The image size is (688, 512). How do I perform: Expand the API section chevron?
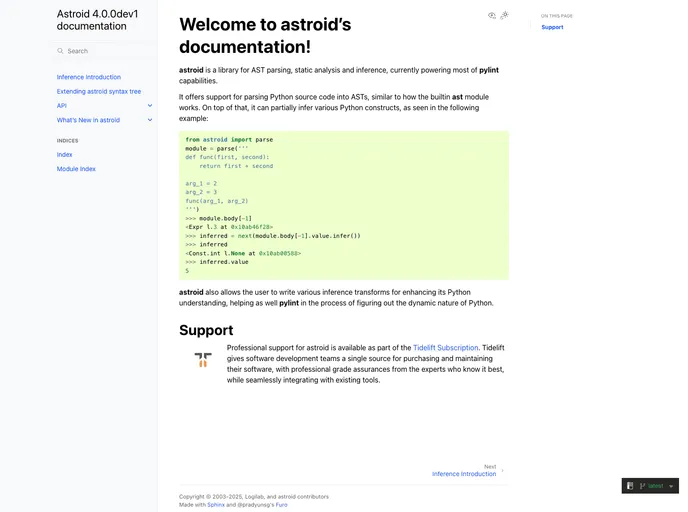pos(150,105)
